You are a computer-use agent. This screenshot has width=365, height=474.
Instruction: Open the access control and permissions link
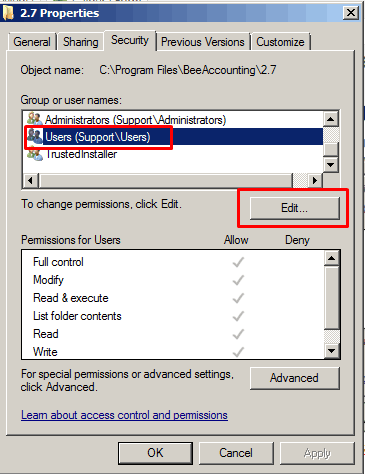point(124,415)
